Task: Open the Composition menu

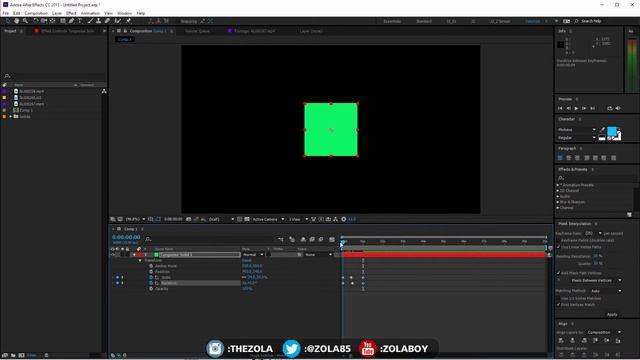Action: 36,13
